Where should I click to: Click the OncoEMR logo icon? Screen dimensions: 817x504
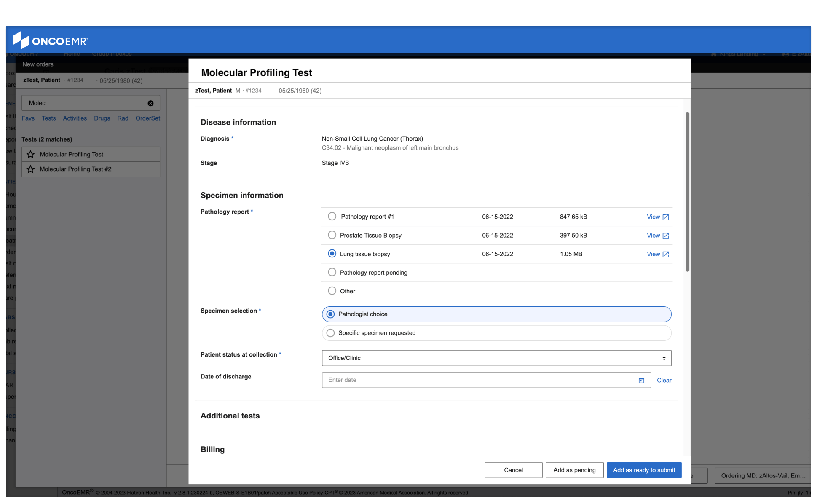[20, 40]
